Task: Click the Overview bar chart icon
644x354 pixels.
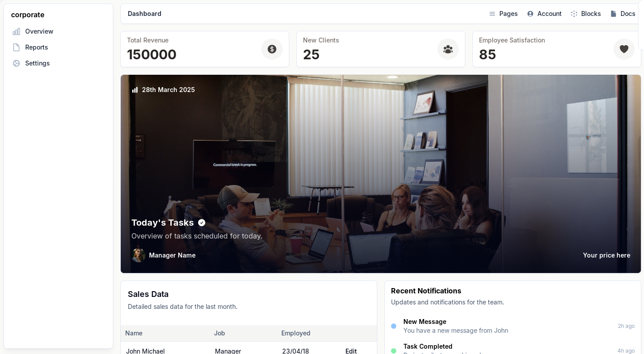Action: 16,31
